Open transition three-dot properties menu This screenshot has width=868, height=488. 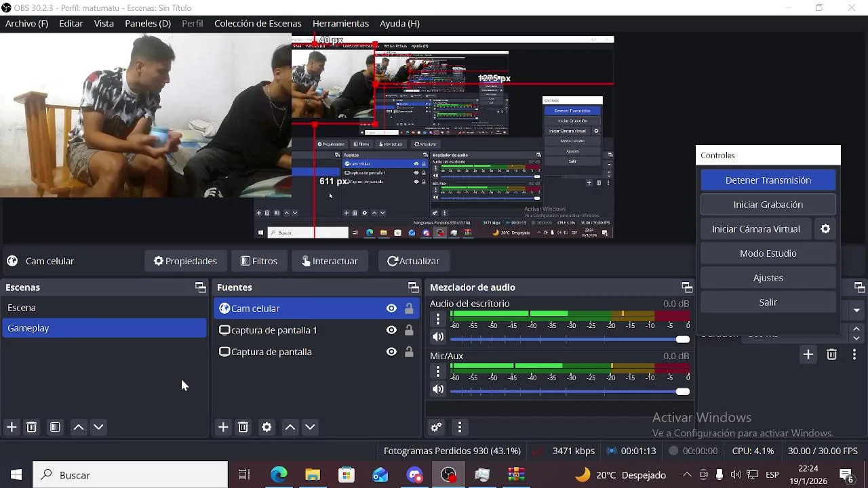[854, 354]
